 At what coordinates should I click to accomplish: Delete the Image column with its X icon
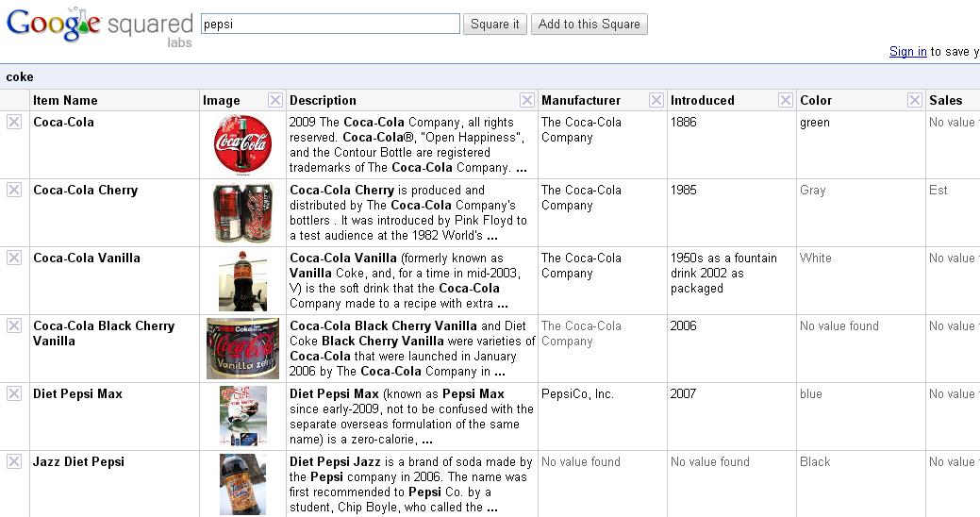(275, 100)
